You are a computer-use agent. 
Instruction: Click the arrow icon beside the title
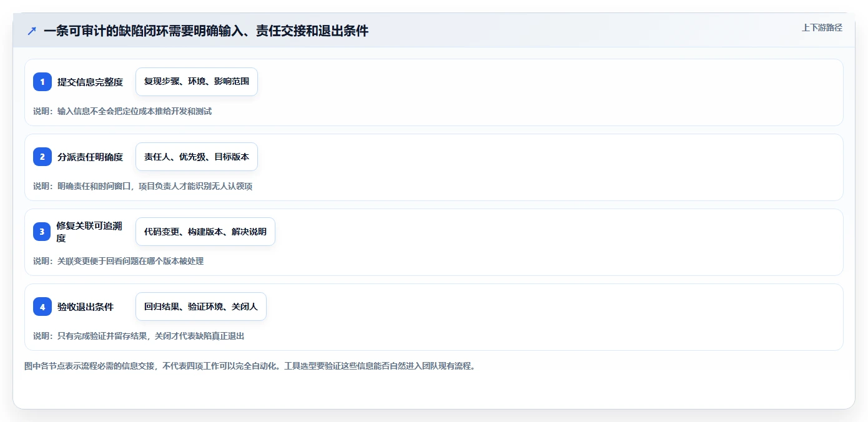(x=32, y=31)
